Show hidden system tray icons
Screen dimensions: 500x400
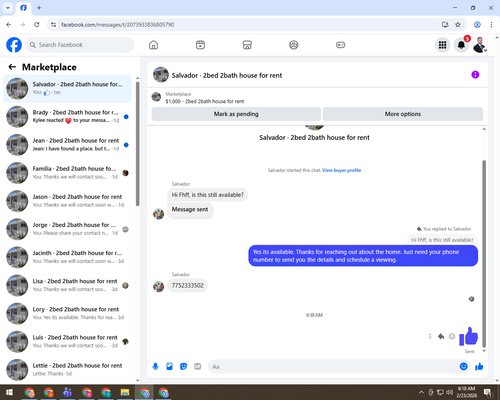pos(421,392)
